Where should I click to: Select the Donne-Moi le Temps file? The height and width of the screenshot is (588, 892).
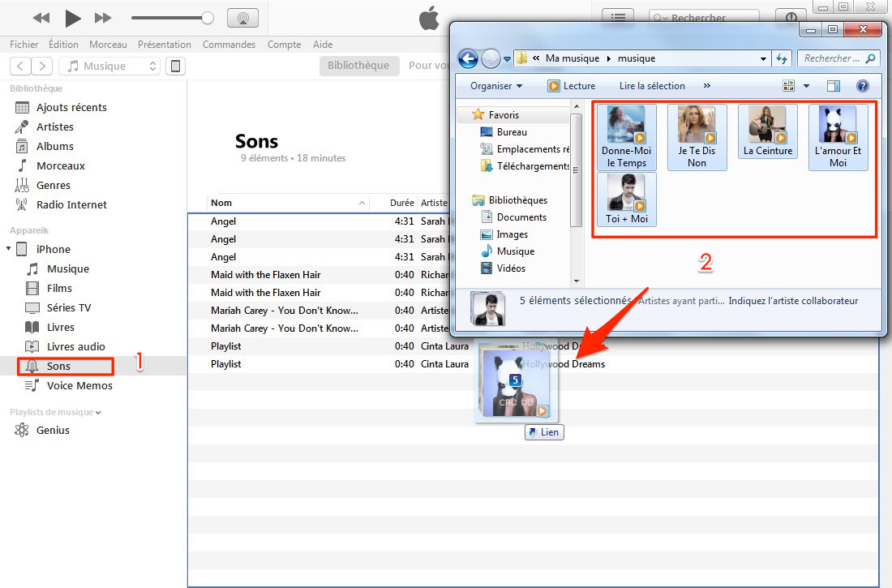[x=626, y=137]
